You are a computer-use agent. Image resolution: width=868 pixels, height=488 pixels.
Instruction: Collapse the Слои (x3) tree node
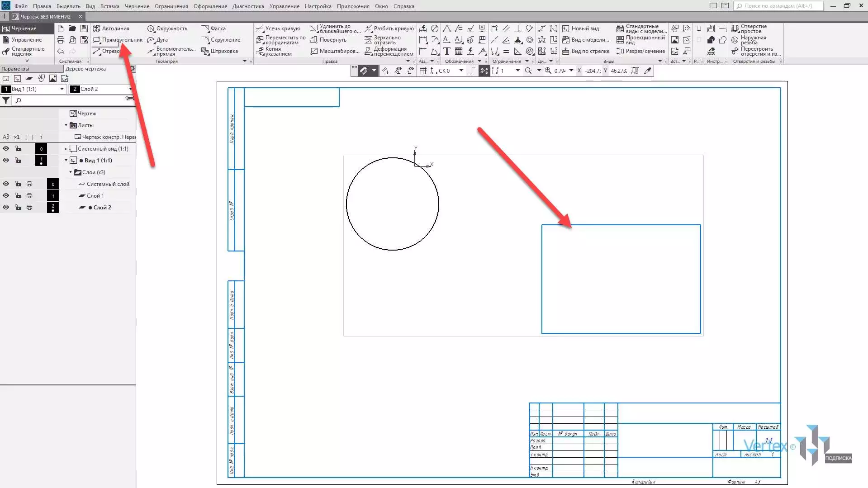click(71, 172)
